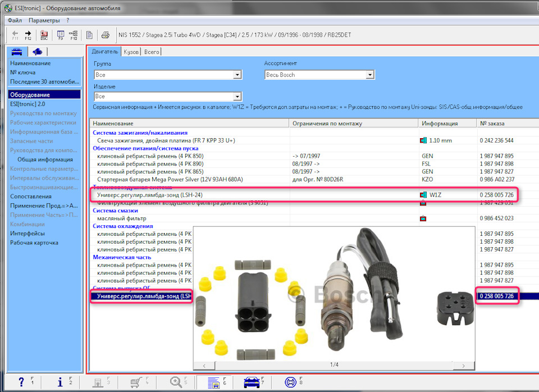This screenshot has width=539, height=392.
Task: Click next image arrow in picture preview
Action: click(x=464, y=365)
